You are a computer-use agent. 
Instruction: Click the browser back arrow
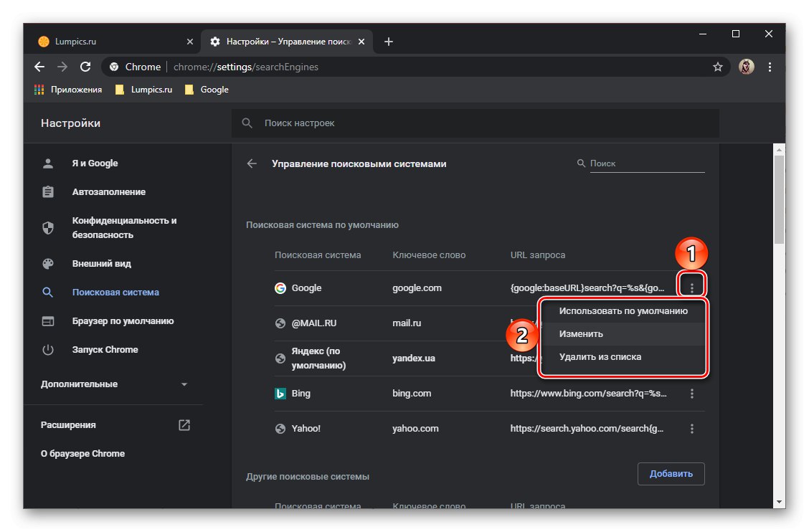[x=39, y=67]
